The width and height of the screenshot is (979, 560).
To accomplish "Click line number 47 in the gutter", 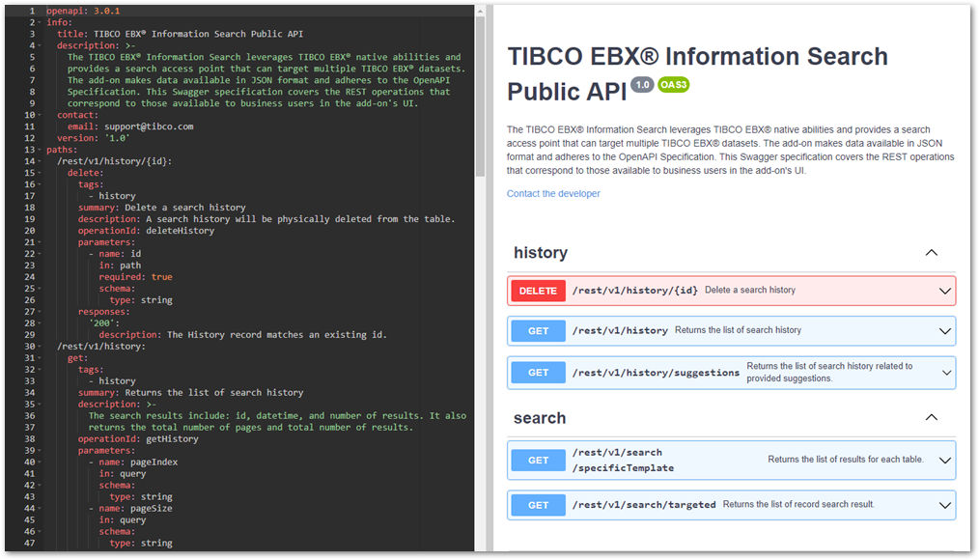I will (30, 544).
